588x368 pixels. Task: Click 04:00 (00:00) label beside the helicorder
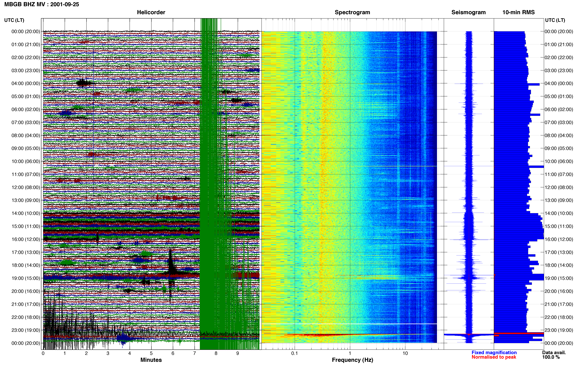26,83
